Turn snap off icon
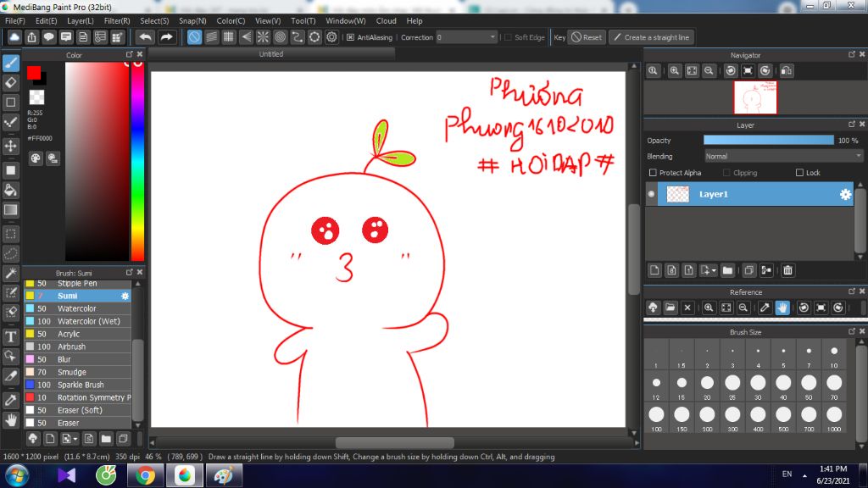 194,37
